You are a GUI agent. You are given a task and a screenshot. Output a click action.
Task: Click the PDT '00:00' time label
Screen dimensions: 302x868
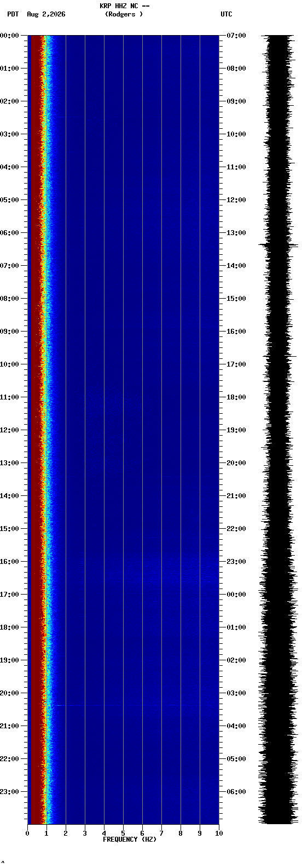(9, 36)
